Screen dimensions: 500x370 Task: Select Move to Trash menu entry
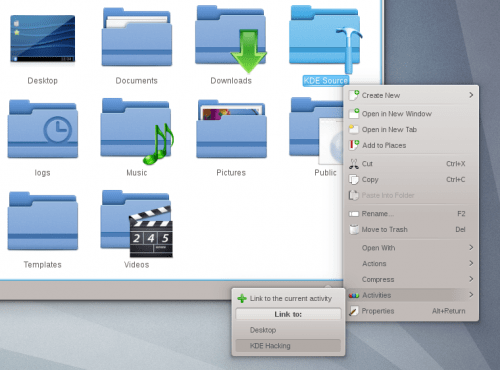tap(411, 229)
